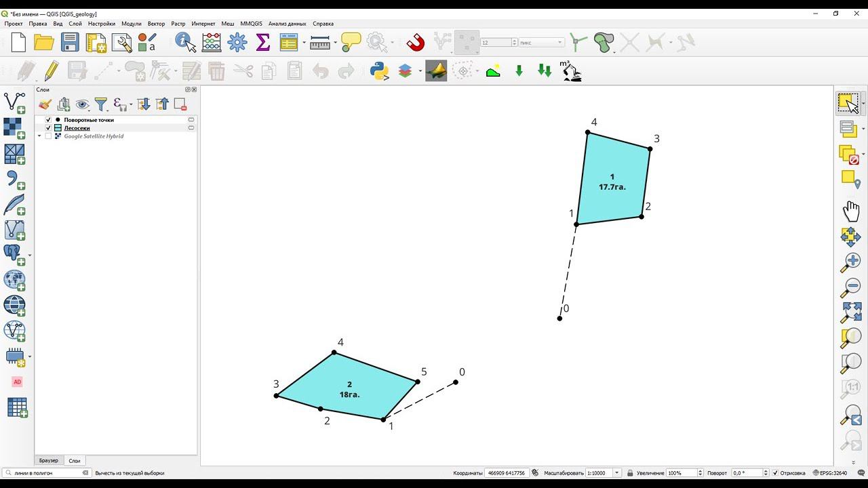Open the Анализ данных menu
The height and width of the screenshot is (488, 868).
click(x=288, y=24)
